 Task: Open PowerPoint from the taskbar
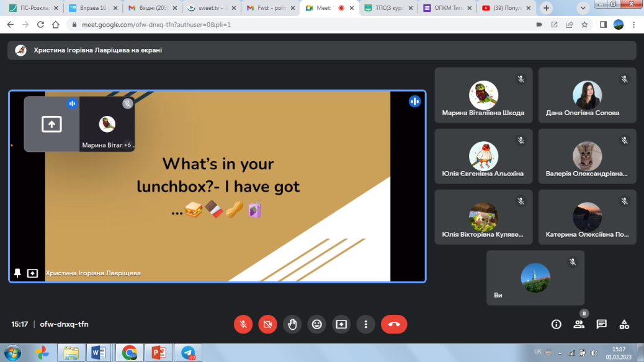click(159, 353)
